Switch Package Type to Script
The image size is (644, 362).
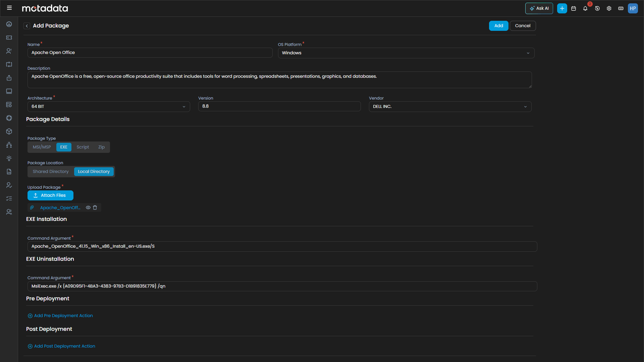point(83,147)
